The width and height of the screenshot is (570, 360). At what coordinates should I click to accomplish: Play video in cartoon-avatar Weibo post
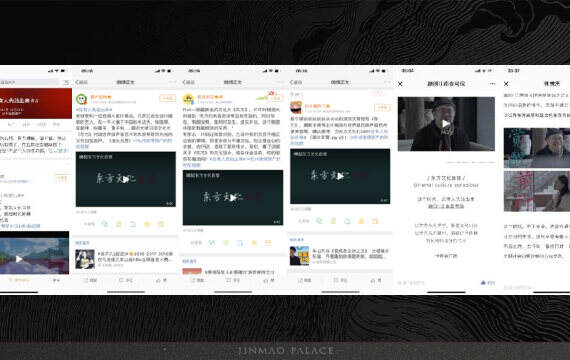tap(340, 176)
